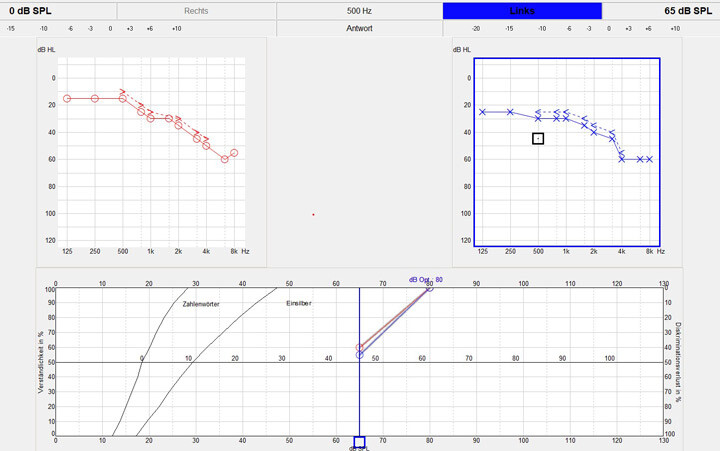Select the highlighted Links ear tab
This screenshot has width=720, height=451.
(x=522, y=10)
